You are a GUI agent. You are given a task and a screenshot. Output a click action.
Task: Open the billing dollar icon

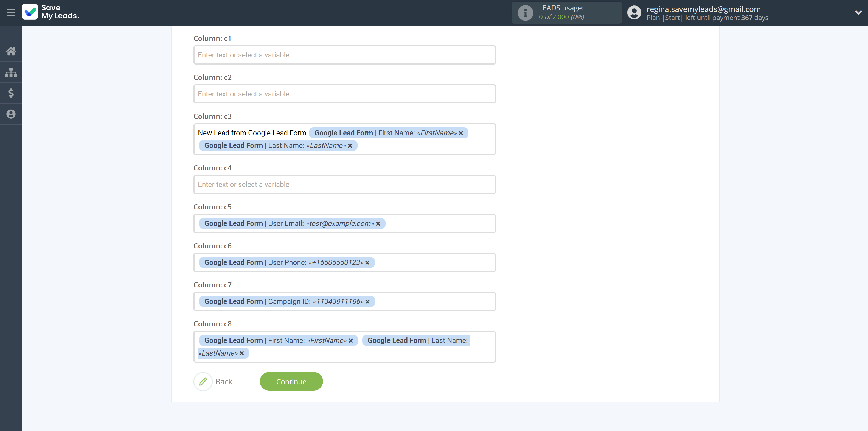coord(11,93)
